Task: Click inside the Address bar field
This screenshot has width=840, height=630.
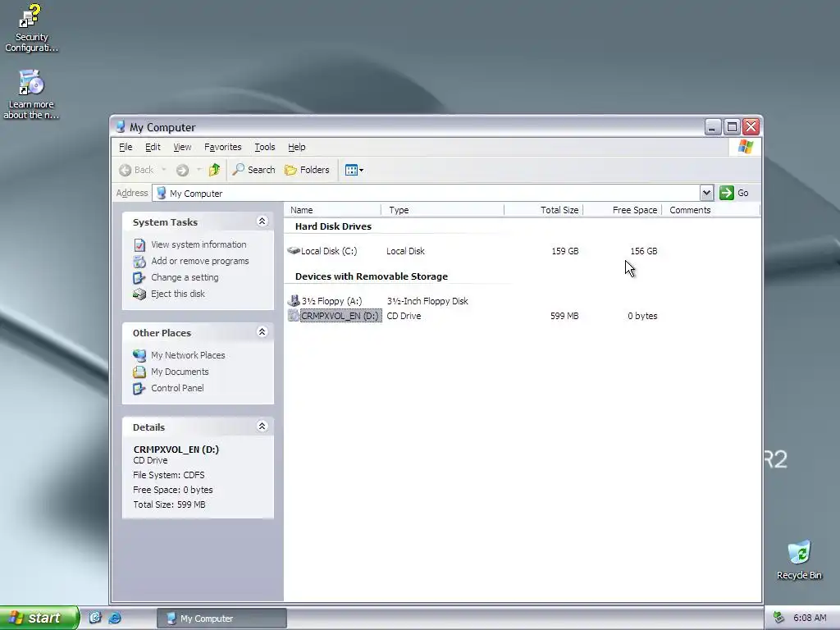Action: coord(427,194)
